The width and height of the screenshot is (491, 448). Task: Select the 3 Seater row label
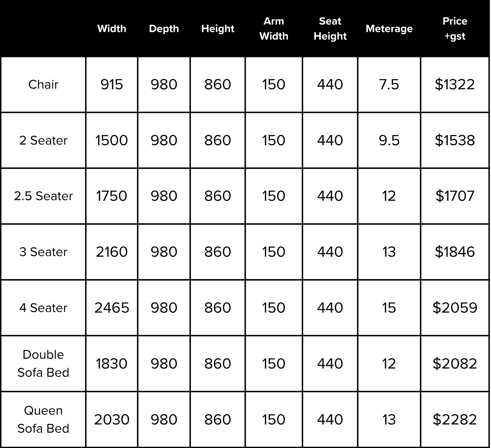[x=43, y=252]
